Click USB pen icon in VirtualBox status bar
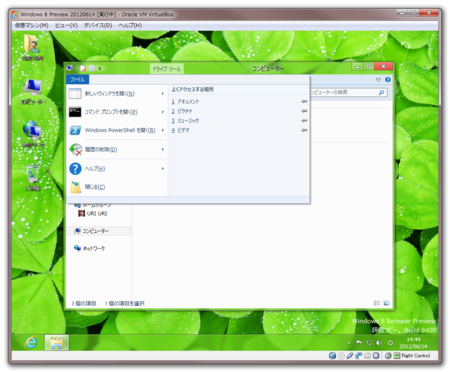Screen dimensions: 450x372 pyautogui.click(x=350, y=356)
